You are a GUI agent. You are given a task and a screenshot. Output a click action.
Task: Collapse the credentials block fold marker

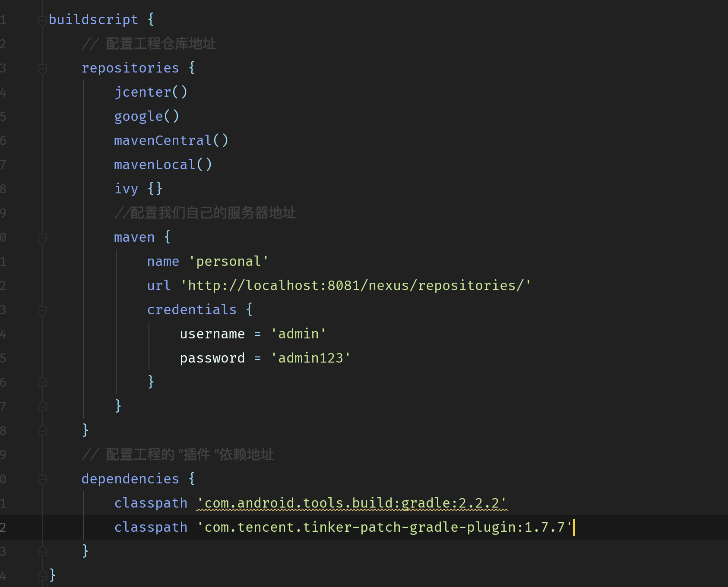point(42,310)
